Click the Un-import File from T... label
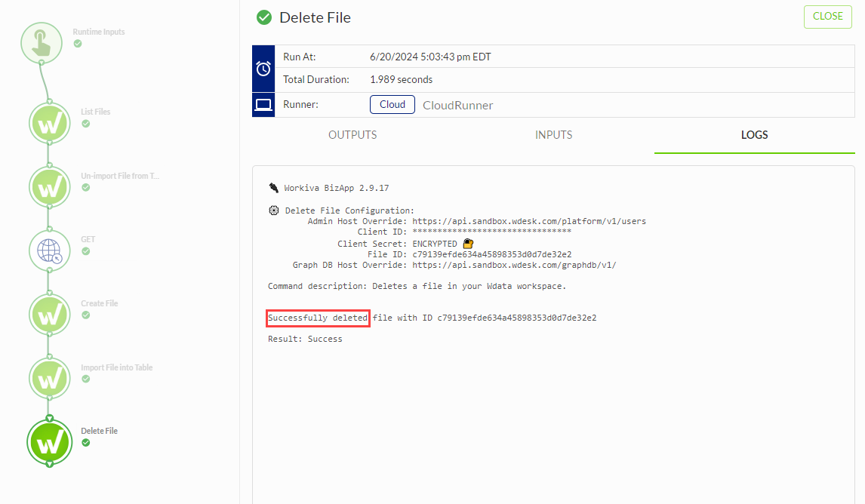865x504 pixels. tap(120, 176)
